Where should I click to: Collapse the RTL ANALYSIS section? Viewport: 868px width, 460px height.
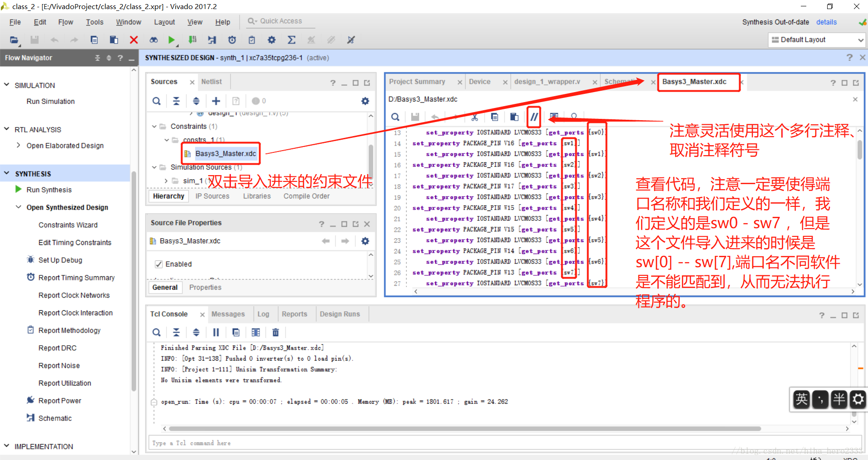click(x=6, y=129)
